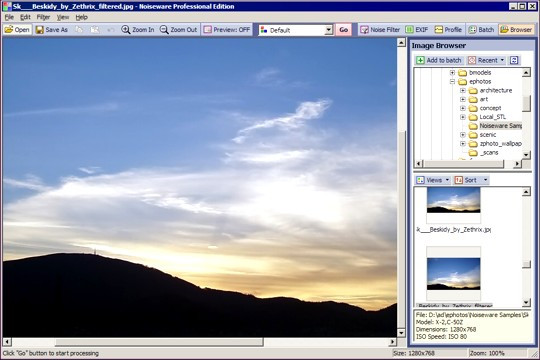
Task: Select the art folder
Action: pyautogui.click(x=484, y=99)
